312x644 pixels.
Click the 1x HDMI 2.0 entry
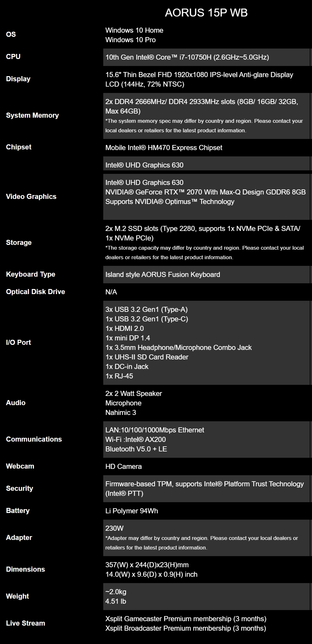click(125, 329)
